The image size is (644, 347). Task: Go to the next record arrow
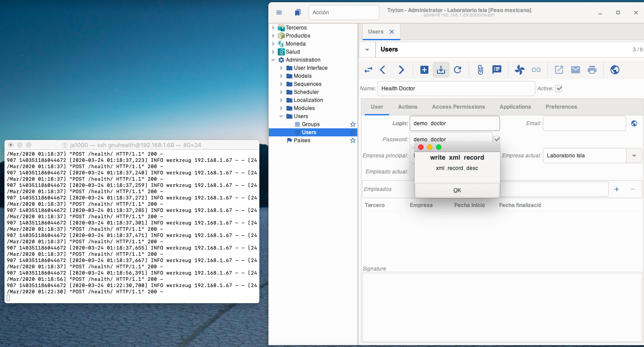(401, 70)
